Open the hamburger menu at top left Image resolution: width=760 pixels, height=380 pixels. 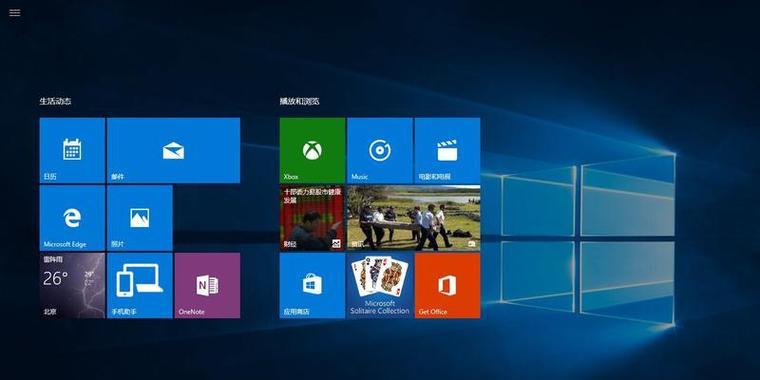pyautogui.click(x=15, y=13)
